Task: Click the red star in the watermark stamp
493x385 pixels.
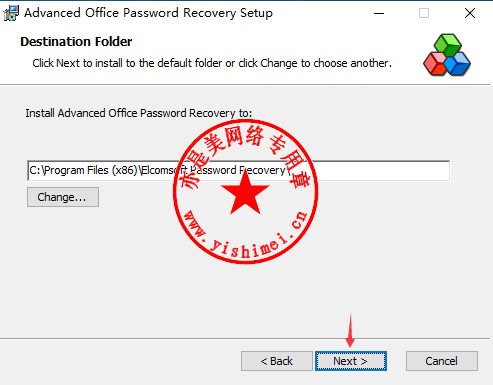Action: click(245, 193)
